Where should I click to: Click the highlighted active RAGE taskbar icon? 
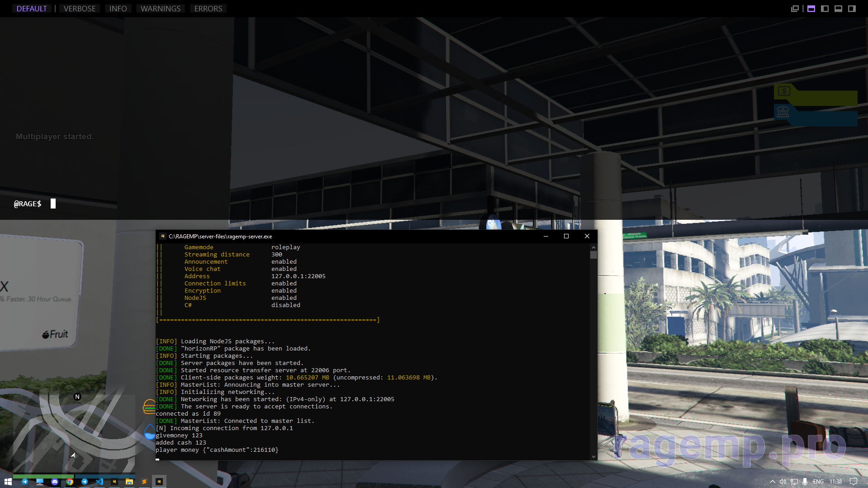pyautogui.click(x=159, y=482)
